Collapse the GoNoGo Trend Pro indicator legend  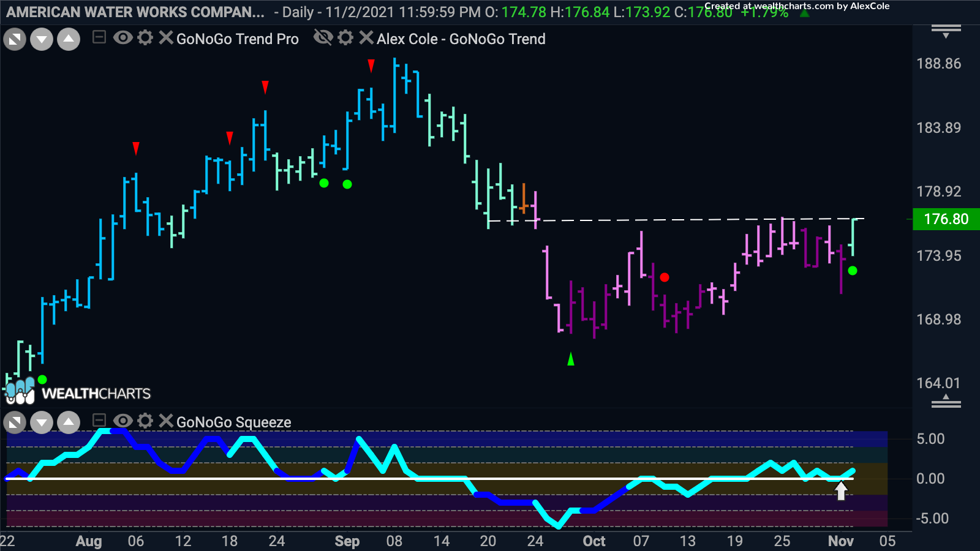pyautogui.click(x=99, y=38)
